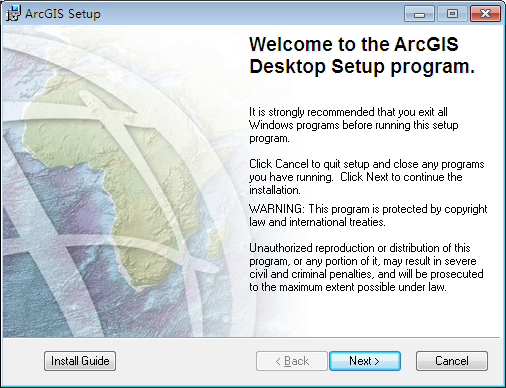Click the 'WARNING: This program is protected' text
This screenshot has width=506, height=388.
click(368, 215)
